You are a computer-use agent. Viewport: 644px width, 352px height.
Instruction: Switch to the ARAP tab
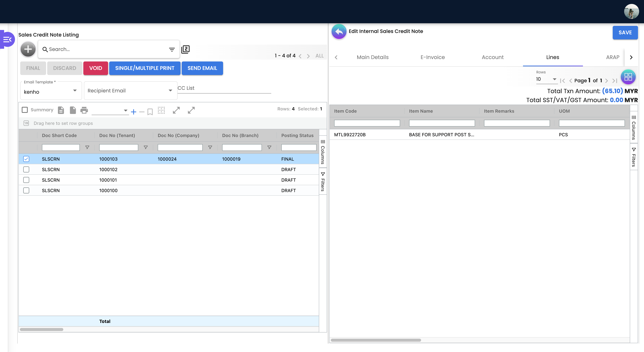613,57
